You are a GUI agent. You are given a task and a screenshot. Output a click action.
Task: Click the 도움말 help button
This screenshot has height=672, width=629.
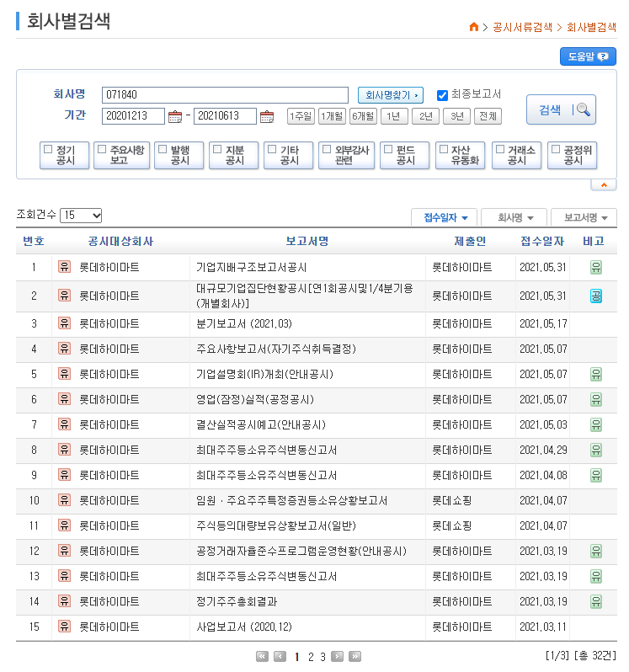[x=588, y=56]
